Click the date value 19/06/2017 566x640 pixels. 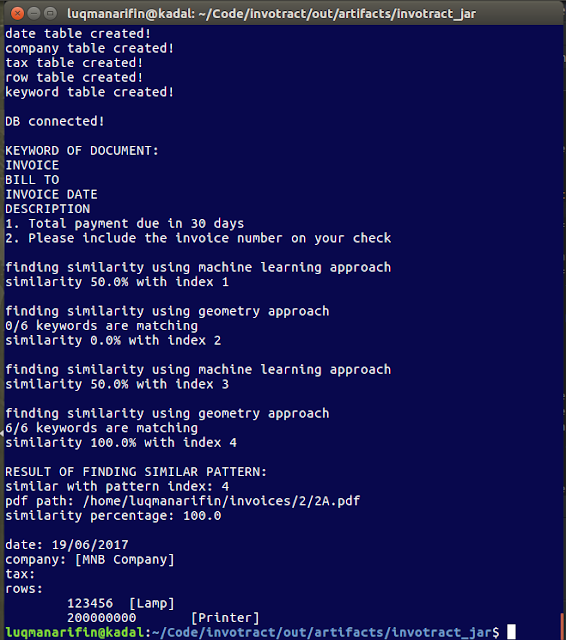pyautogui.click(x=90, y=545)
